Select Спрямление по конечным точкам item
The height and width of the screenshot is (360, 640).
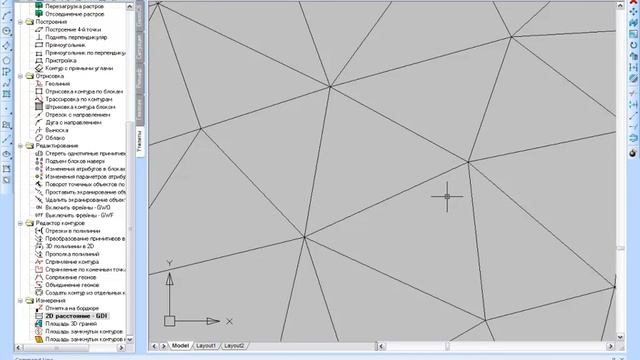85,270
